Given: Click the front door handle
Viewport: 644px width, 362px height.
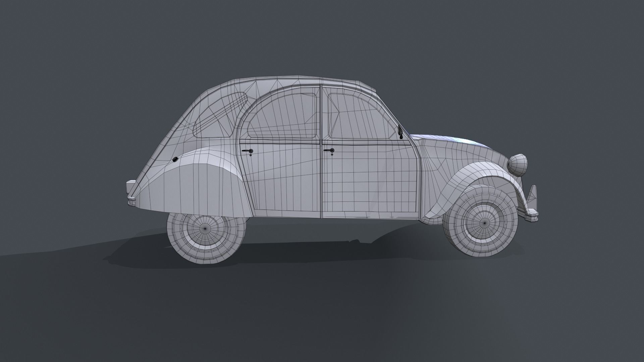Looking at the screenshot, I should 329,151.
